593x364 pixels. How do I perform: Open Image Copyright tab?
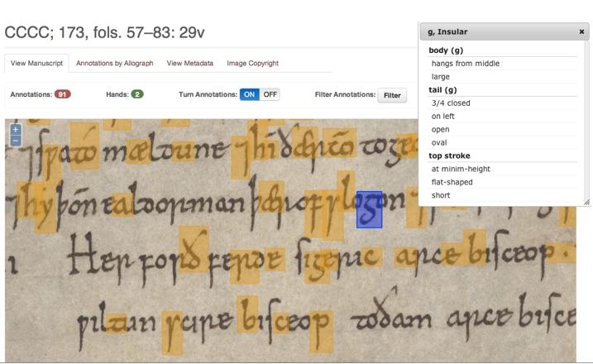pos(252,63)
